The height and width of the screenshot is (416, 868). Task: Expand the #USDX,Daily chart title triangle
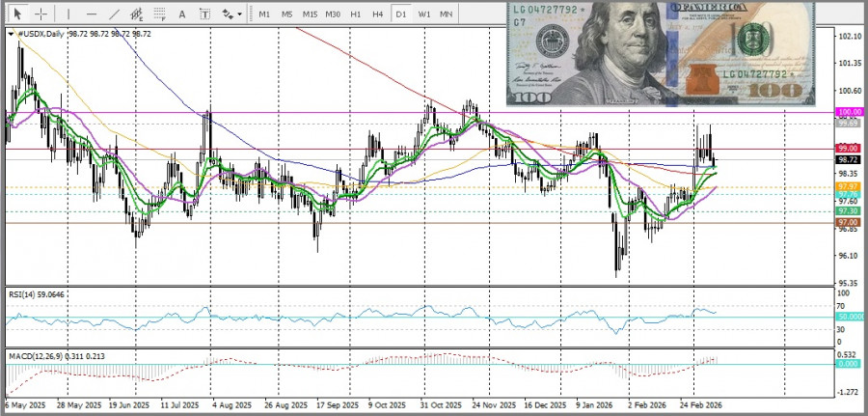click(11, 34)
